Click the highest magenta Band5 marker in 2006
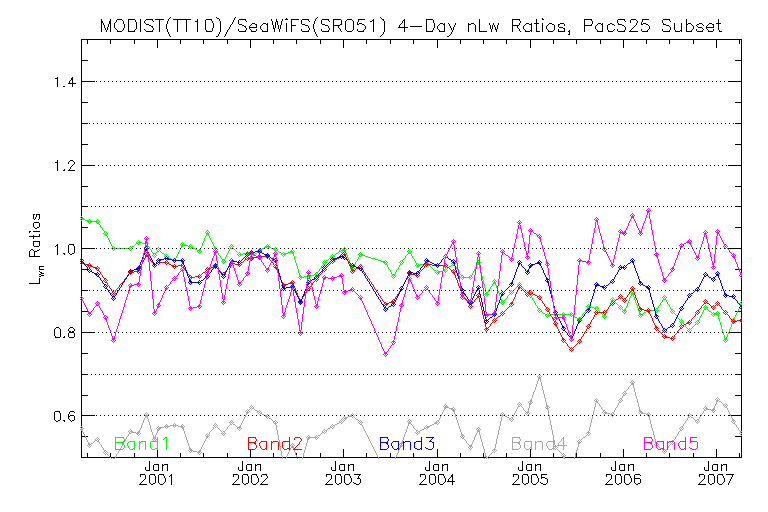 [648, 211]
